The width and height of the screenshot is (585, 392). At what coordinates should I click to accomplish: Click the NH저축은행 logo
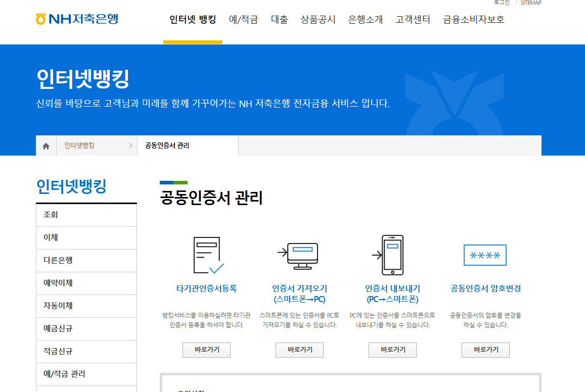click(77, 19)
